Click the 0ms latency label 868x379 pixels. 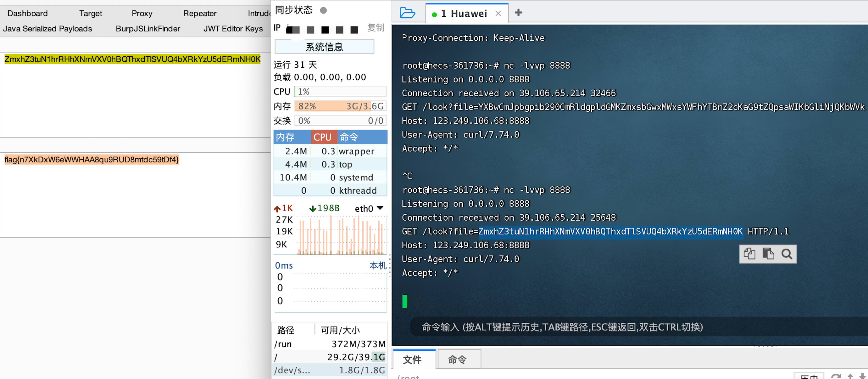pyautogui.click(x=284, y=265)
